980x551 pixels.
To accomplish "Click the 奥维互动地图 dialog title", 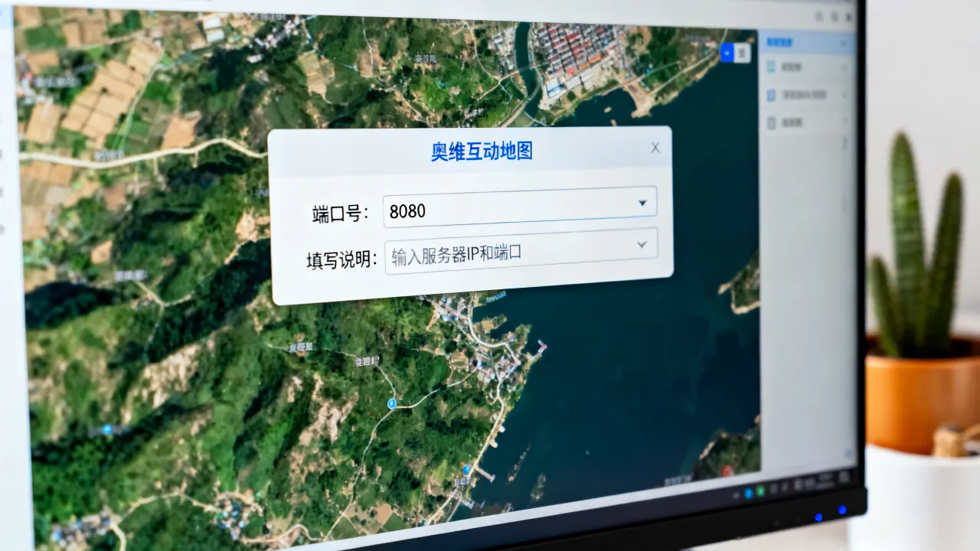I will click(x=482, y=151).
